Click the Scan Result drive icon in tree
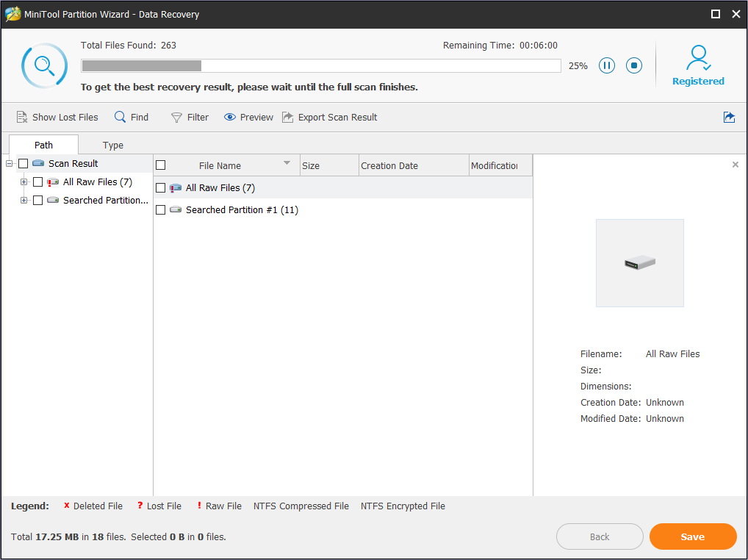This screenshot has width=748, height=560. point(38,163)
